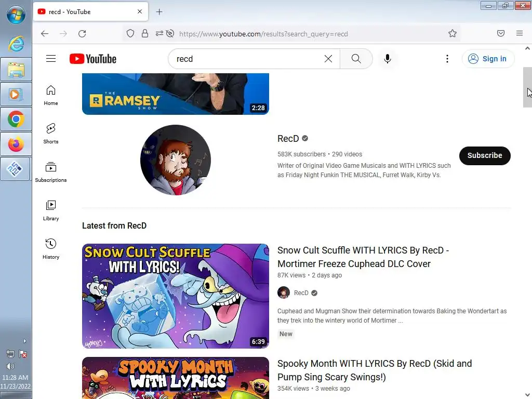Play the Snow Cult Scuffle thumbnail
The height and width of the screenshot is (399, 532).
[x=176, y=296]
